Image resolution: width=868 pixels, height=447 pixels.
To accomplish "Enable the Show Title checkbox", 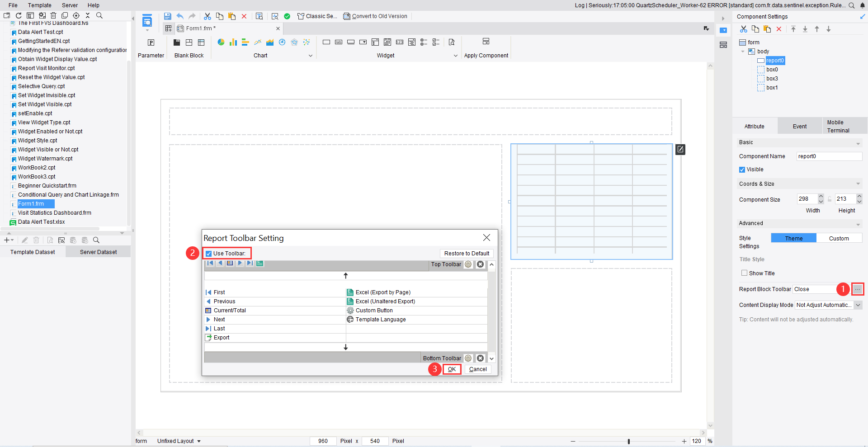I will (x=744, y=273).
